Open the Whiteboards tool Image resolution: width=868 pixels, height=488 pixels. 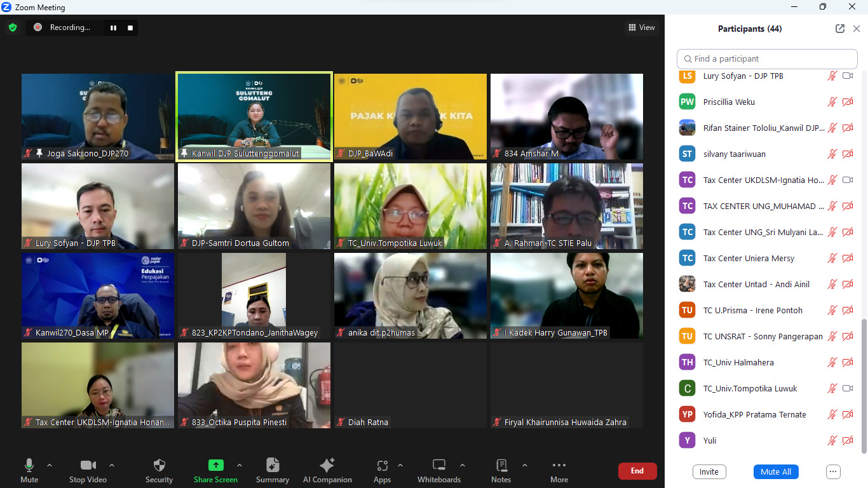pyautogui.click(x=438, y=466)
